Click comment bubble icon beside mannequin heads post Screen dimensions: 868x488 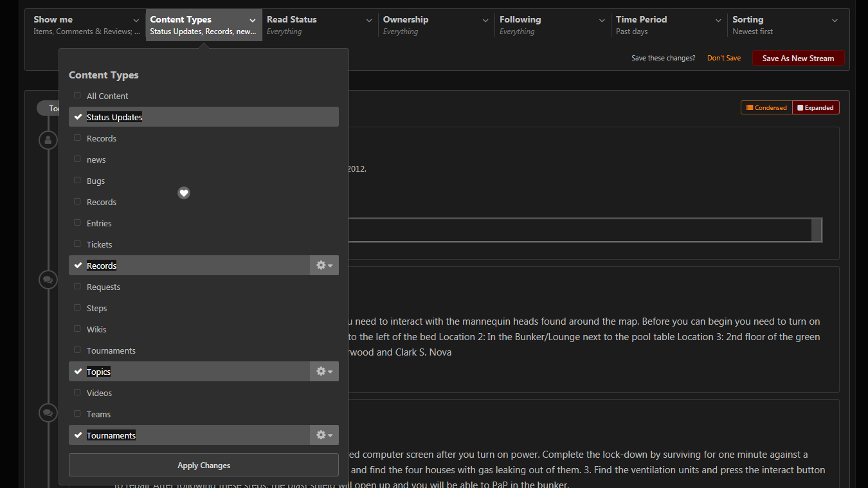48,280
